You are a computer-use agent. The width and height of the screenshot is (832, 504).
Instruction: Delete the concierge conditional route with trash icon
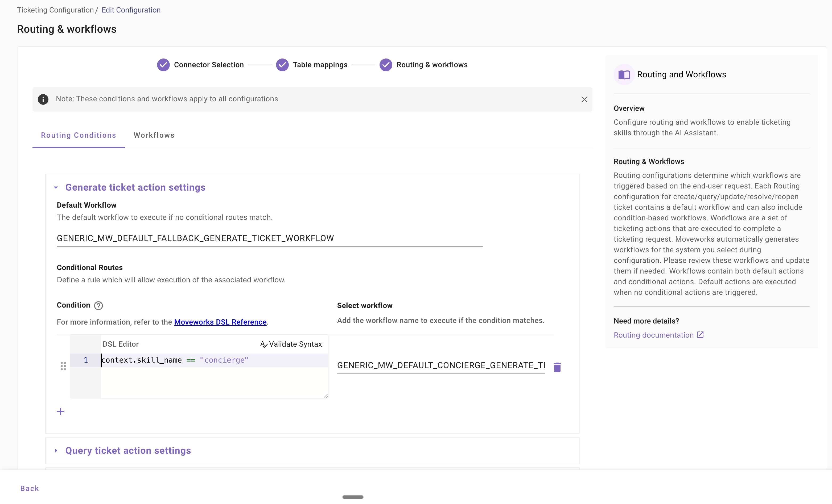pyautogui.click(x=557, y=367)
